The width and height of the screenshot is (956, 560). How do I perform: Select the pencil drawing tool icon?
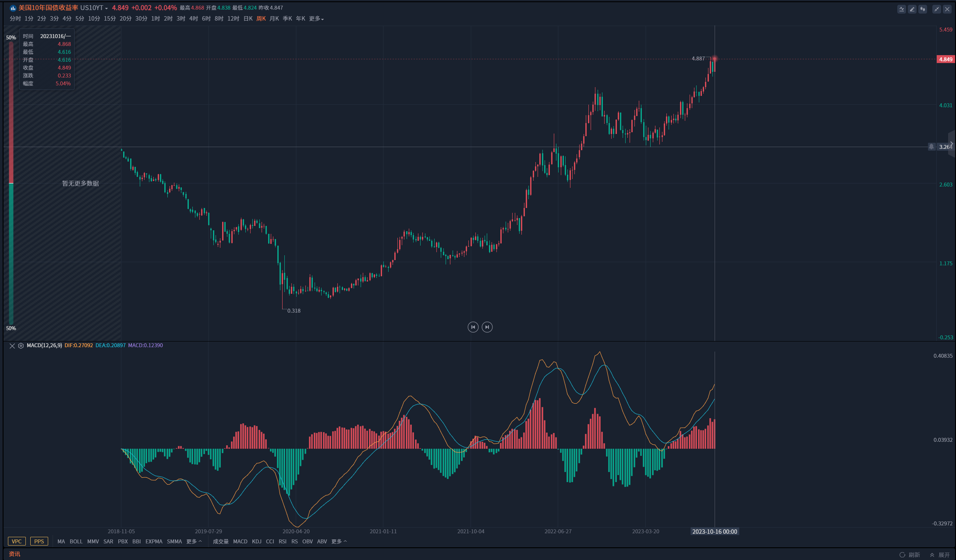click(x=912, y=9)
